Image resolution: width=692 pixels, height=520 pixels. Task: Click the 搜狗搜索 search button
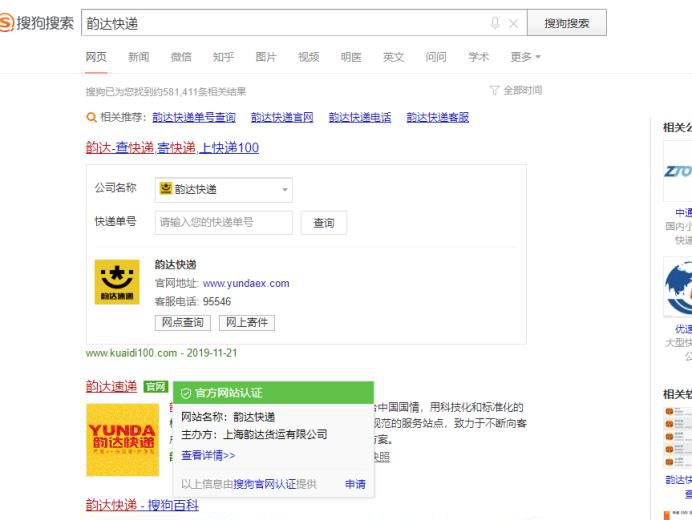pyautogui.click(x=567, y=23)
